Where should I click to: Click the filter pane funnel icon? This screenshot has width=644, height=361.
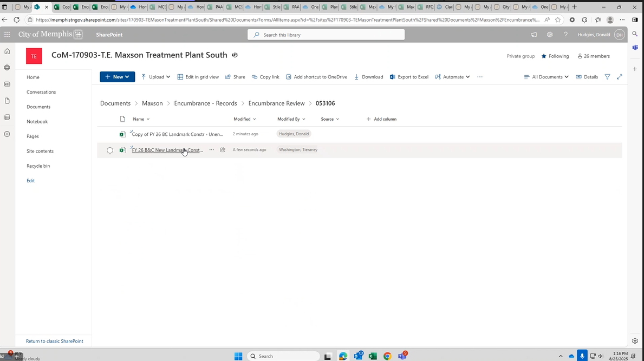(x=607, y=77)
